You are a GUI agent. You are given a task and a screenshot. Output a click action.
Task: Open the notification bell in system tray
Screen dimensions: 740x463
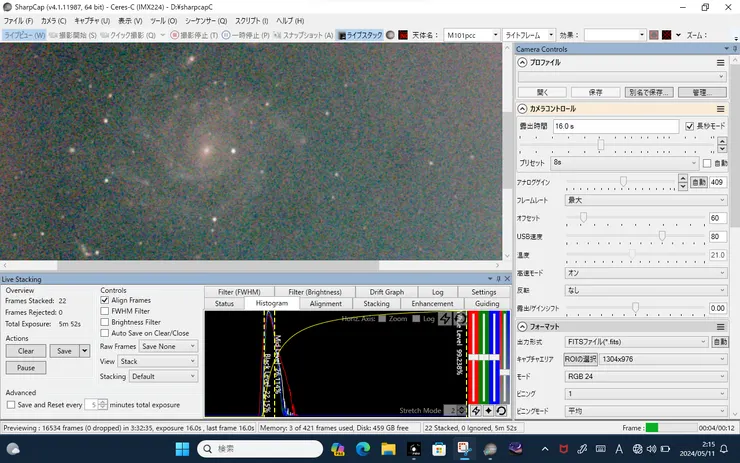click(x=724, y=449)
